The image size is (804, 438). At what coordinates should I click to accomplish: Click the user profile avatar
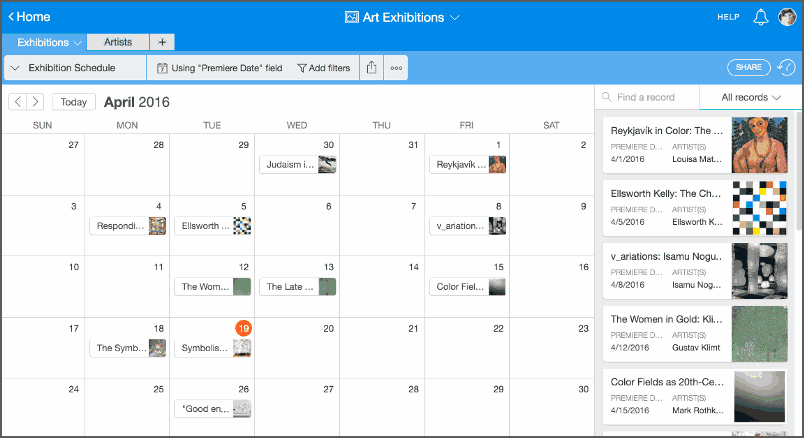[x=787, y=17]
